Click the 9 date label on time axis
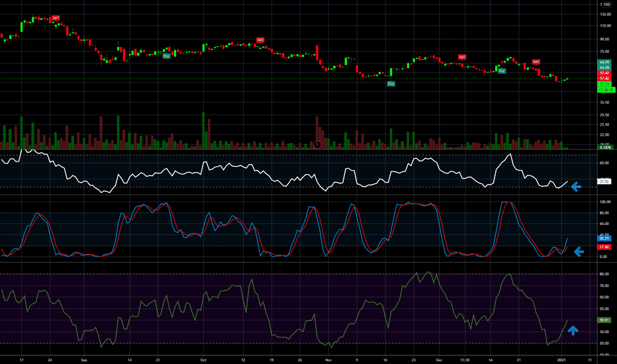 tap(357, 359)
